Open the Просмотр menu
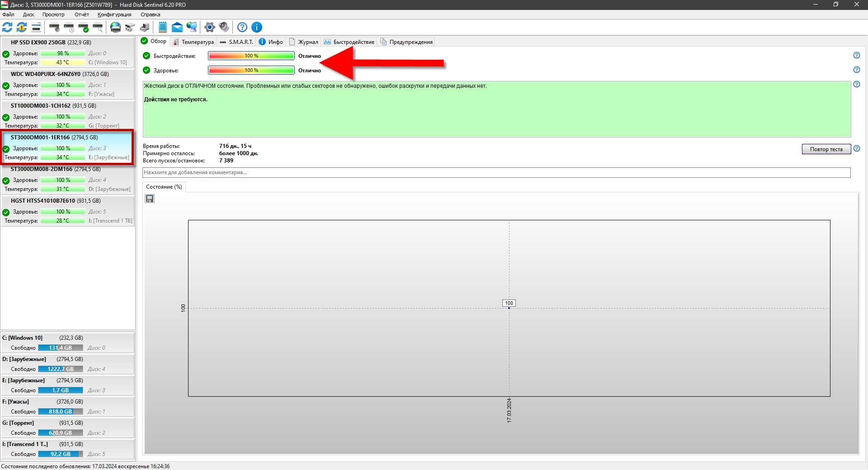868x470 pixels. 53,14
